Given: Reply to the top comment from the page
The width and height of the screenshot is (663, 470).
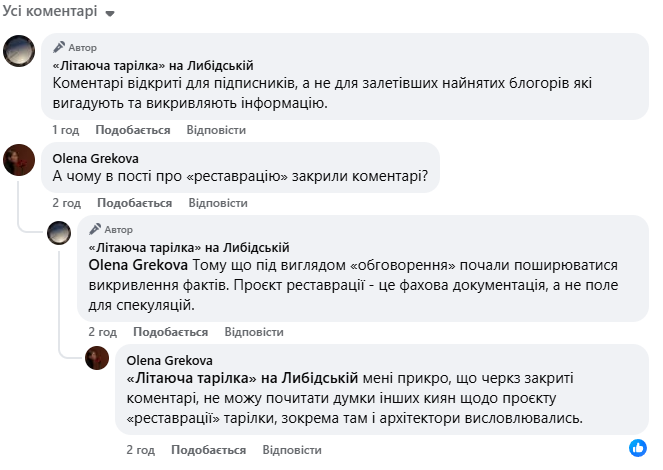Looking at the screenshot, I should coord(216,130).
